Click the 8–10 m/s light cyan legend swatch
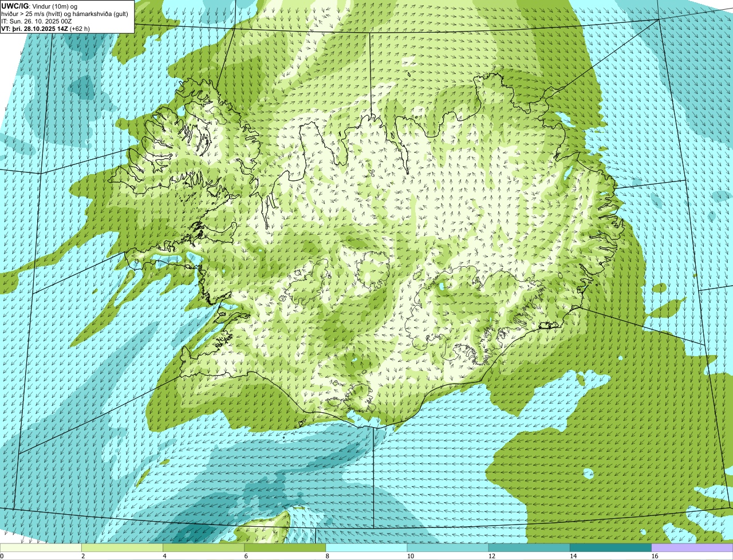The width and height of the screenshot is (733, 560). pyautogui.click(x=366, y=548)
